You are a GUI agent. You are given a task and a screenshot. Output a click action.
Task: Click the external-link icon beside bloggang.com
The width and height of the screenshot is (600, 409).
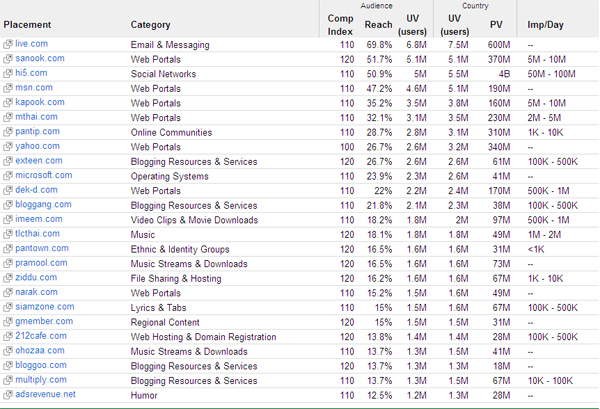click(8, 205)
